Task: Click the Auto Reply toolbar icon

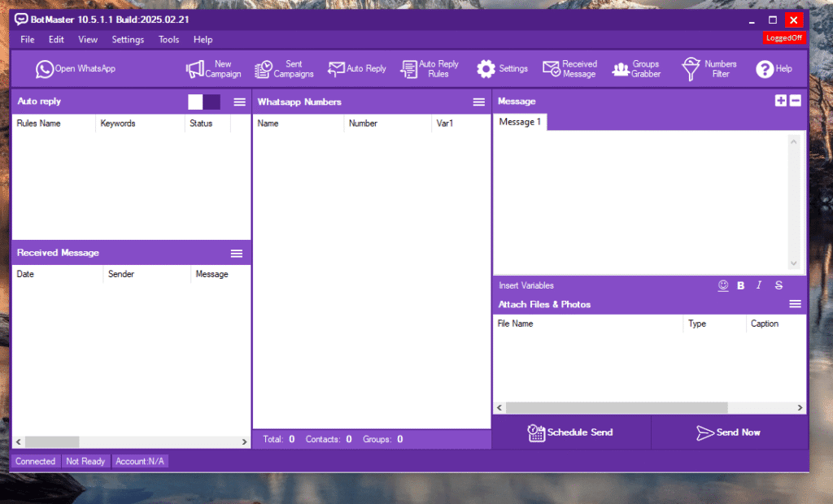Action: tap(356, 68)
